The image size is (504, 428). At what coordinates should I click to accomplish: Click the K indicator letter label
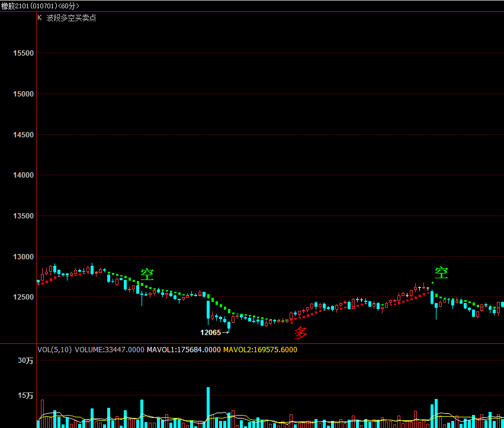(40, 18)
